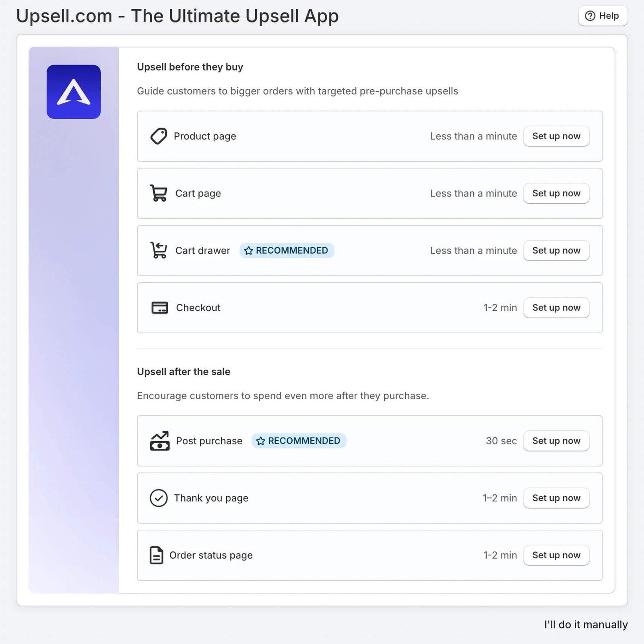This screenshot has height=644, width=644.
Task: Click the star icon in Post purchase badge
Action: [x=261, y=441]
